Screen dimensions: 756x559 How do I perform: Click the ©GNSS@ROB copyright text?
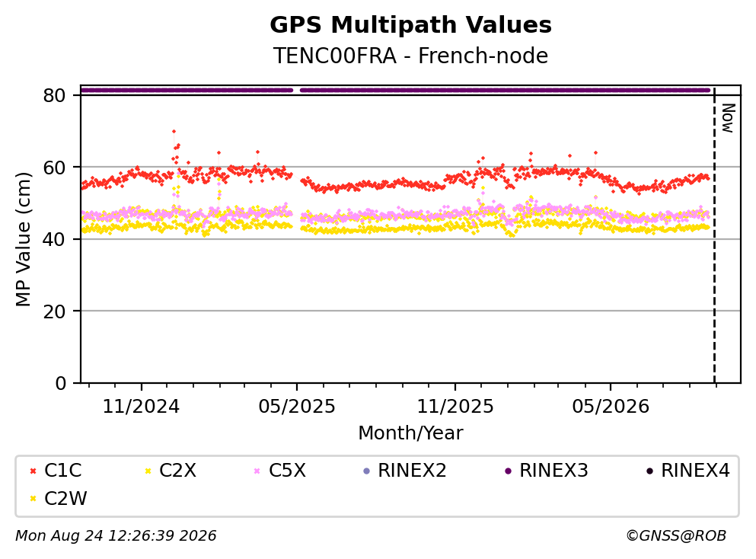(676, 535)
